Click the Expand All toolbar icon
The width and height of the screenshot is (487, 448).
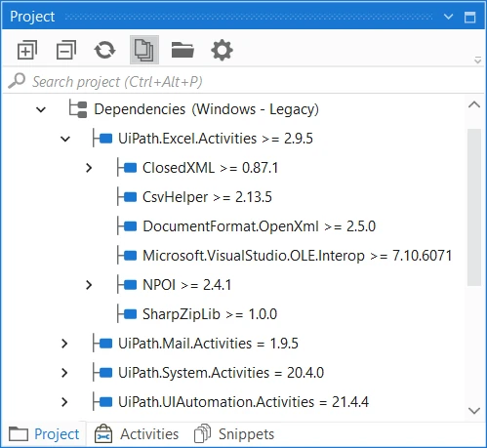27,50
